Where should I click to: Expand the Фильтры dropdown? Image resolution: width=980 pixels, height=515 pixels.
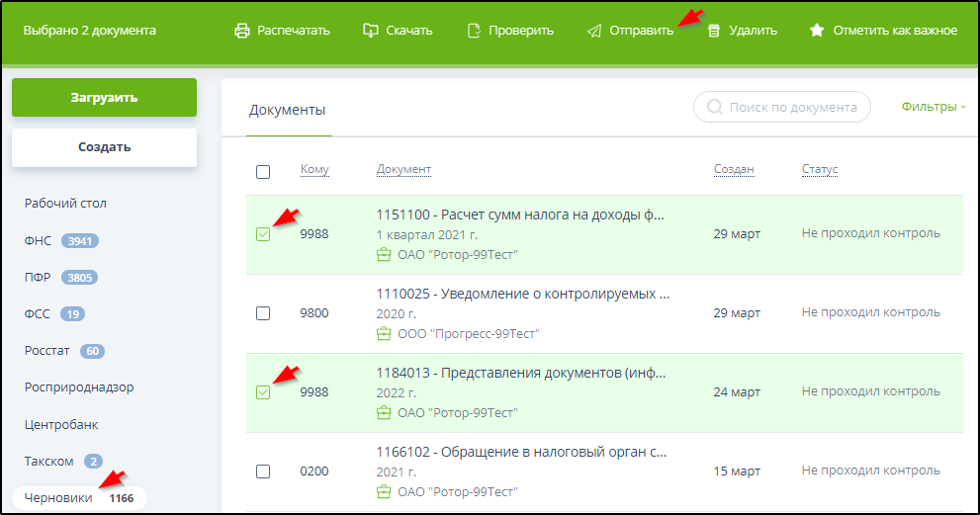coord(933,107)
